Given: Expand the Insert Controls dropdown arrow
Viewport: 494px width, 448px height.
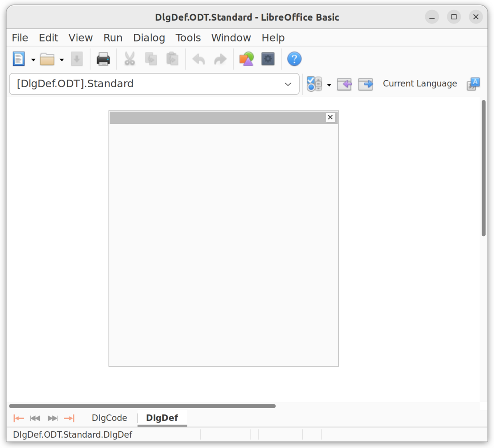Looking at the screenshot, I should pos(329,84).
